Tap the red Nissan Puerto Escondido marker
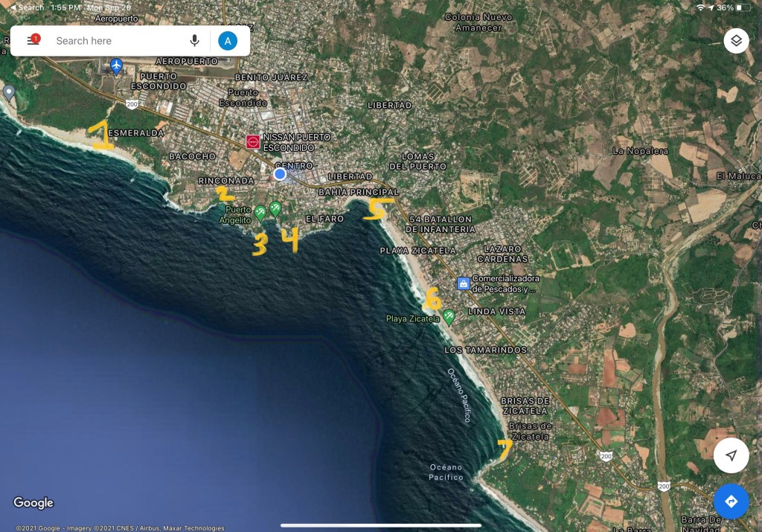 [x=253, y=142]
